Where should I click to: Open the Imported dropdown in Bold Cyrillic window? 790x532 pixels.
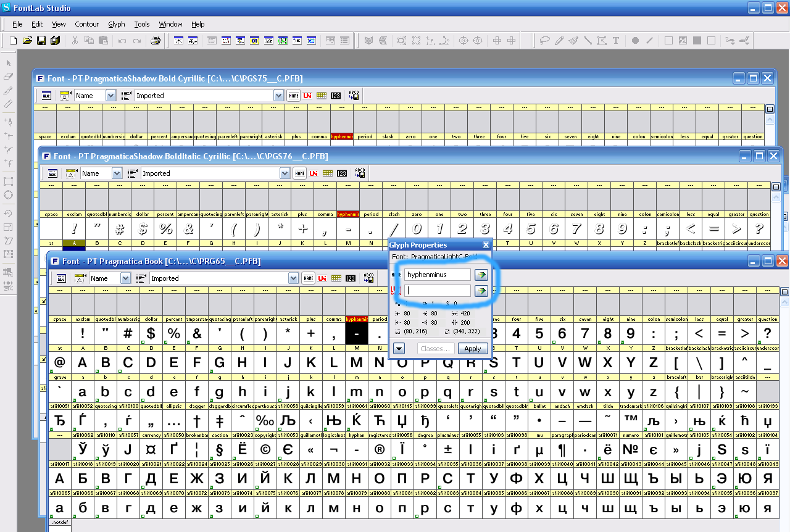click(x=278, y=96)
